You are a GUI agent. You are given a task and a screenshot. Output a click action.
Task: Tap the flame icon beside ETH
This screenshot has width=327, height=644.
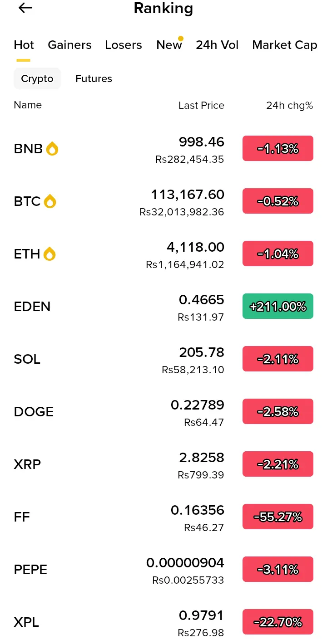(x=50, y=254)
